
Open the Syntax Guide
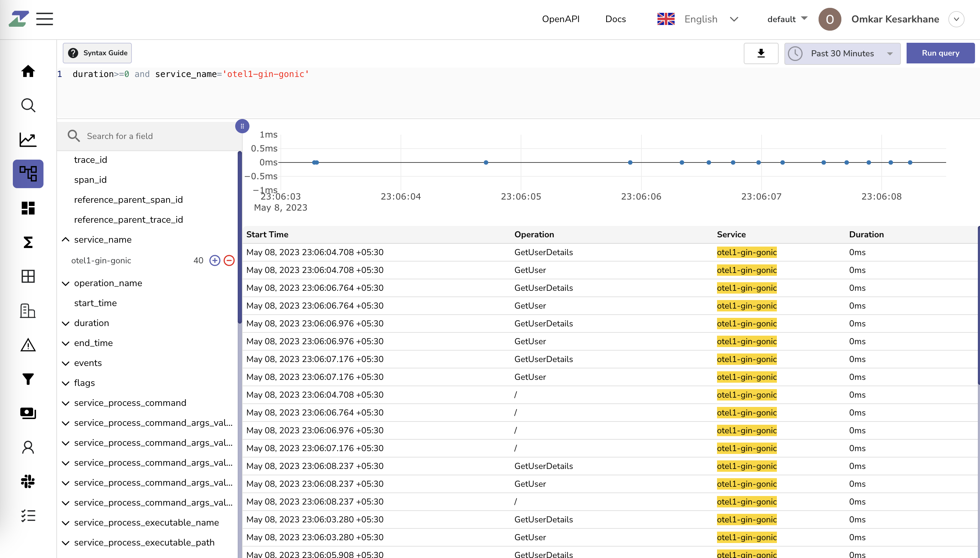(97, 53)
